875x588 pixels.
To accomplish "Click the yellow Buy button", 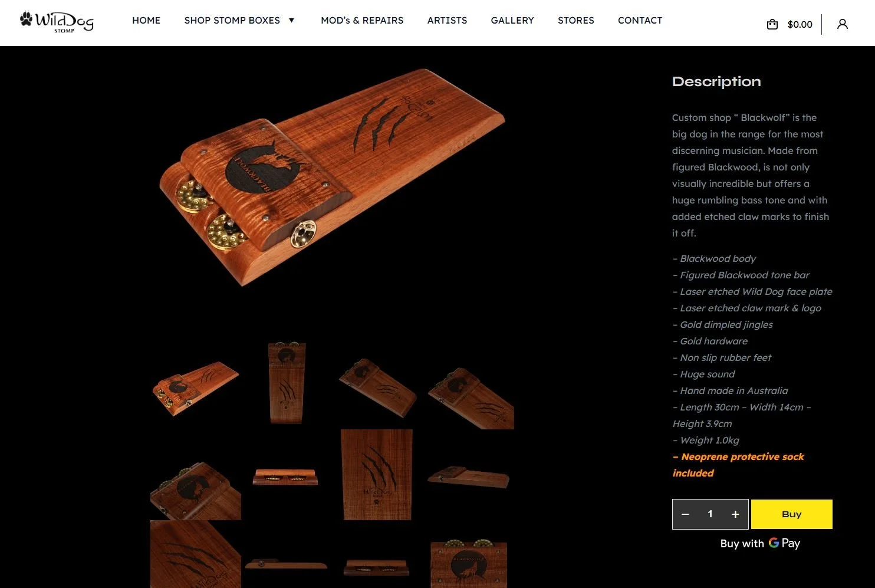I will (x=791, y=514).
